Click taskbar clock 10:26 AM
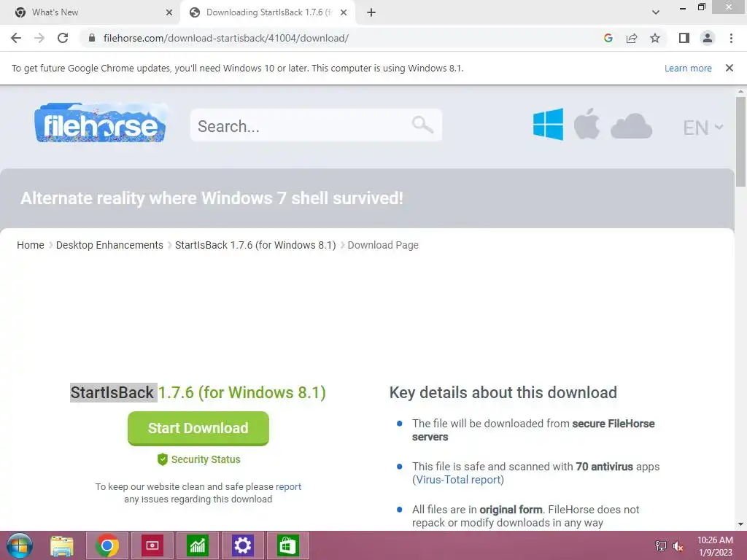Screen dimensions: 747x560 [x=715, y=540]
